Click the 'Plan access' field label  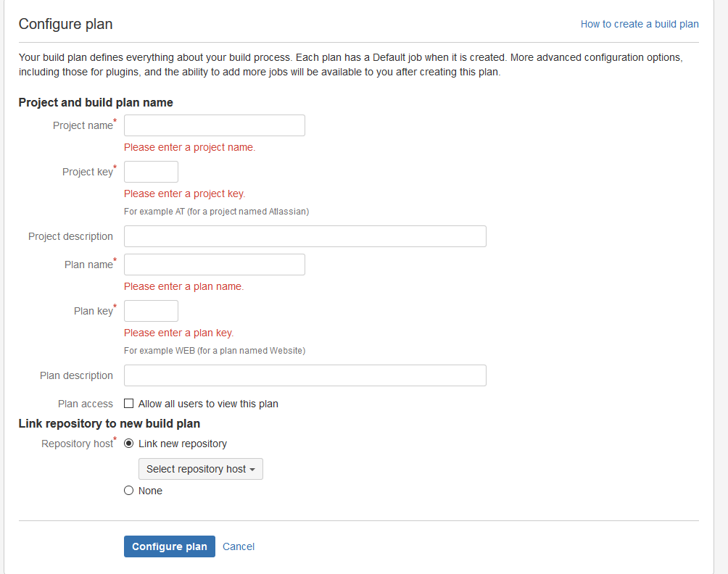[x=86, y=404]
